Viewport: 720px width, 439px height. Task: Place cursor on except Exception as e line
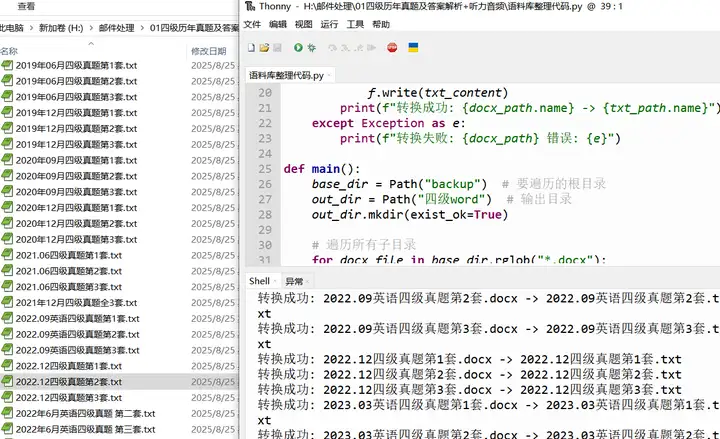click(x=388, y=124)
